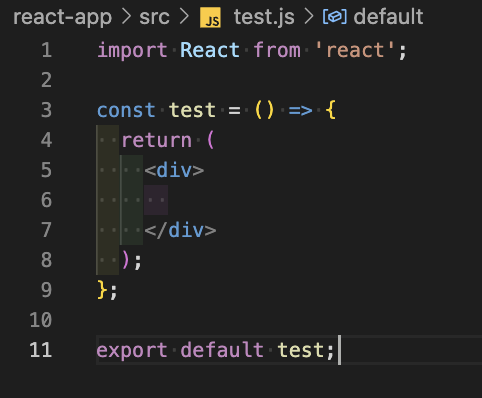
Task: Click the 'from' keyword on line 1
Action: point(277,50)
